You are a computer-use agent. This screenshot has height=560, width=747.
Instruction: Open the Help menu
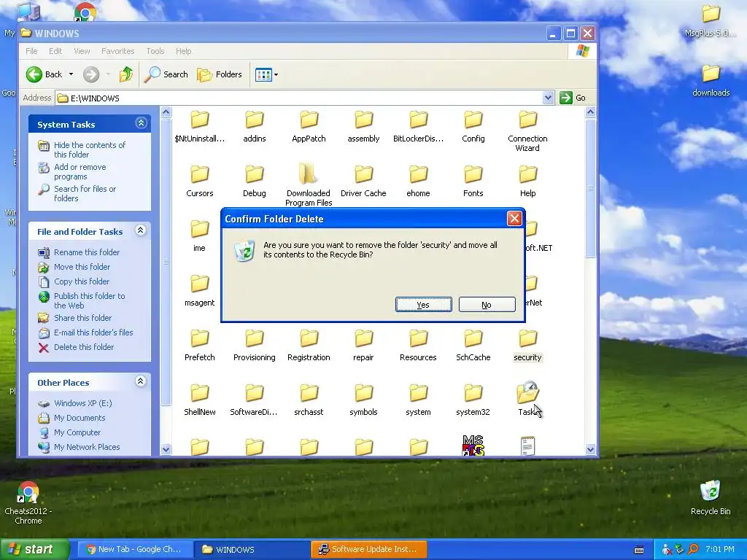[x=183, y=51]
